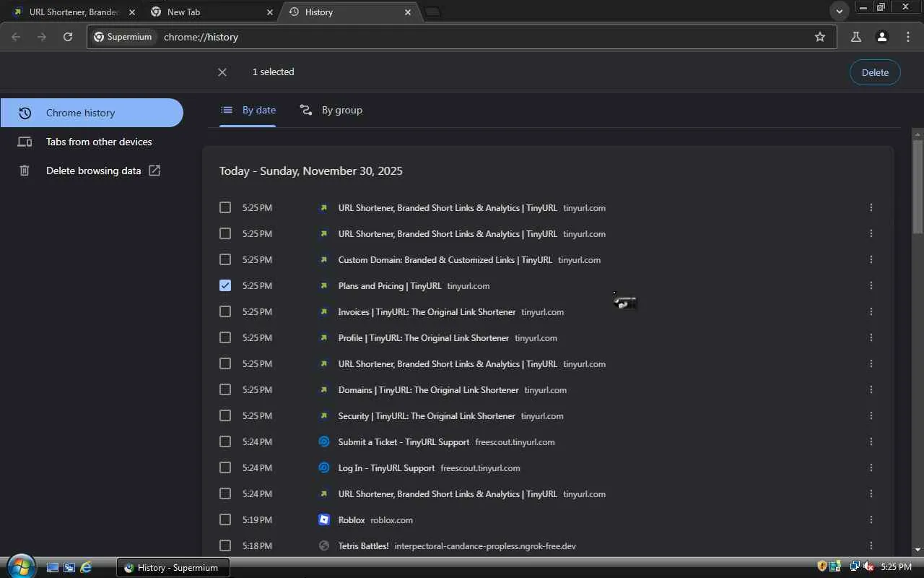
Task: Clear the selection with the X icon
Action: coord(222,72)
